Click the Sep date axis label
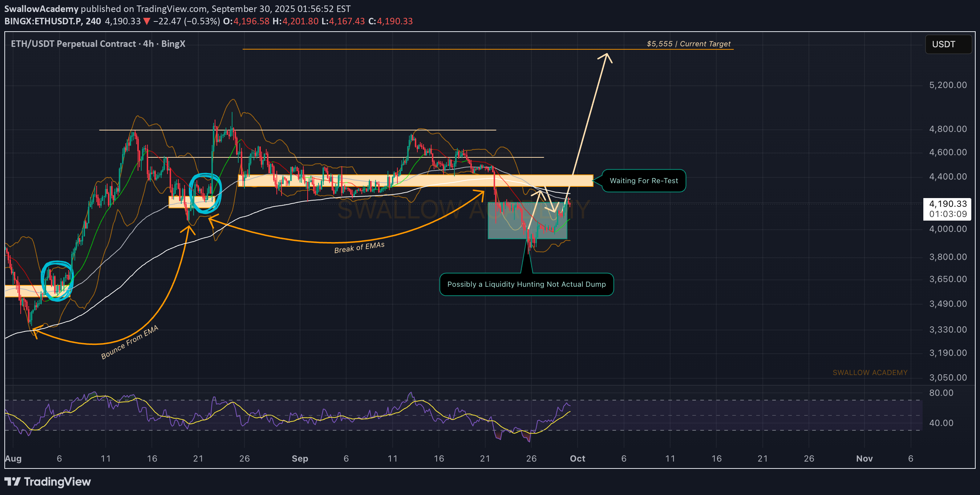This screenshot has height=495, width=980. coord(299,458)
